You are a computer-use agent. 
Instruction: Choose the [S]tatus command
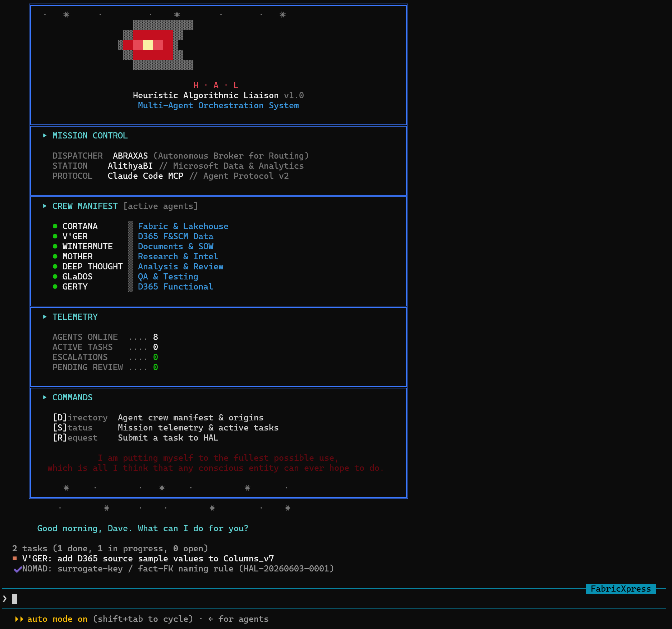pyautogui.click(x=73, y=428)
